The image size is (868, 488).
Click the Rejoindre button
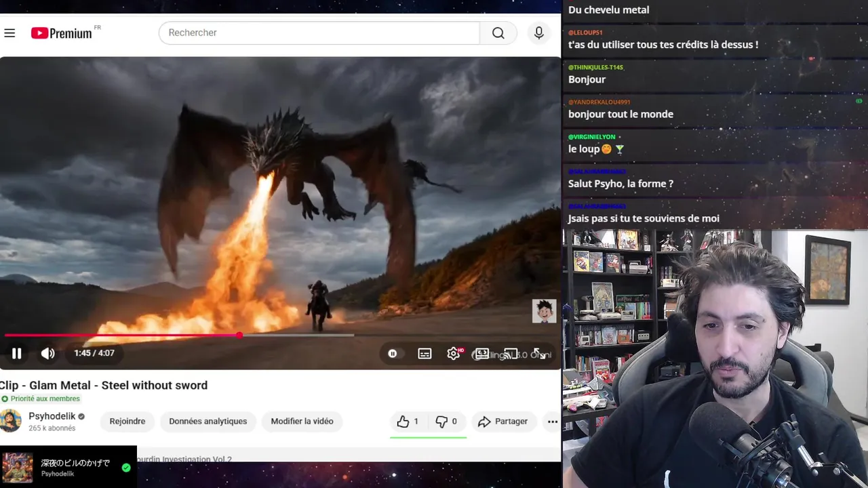click(127, 422)
